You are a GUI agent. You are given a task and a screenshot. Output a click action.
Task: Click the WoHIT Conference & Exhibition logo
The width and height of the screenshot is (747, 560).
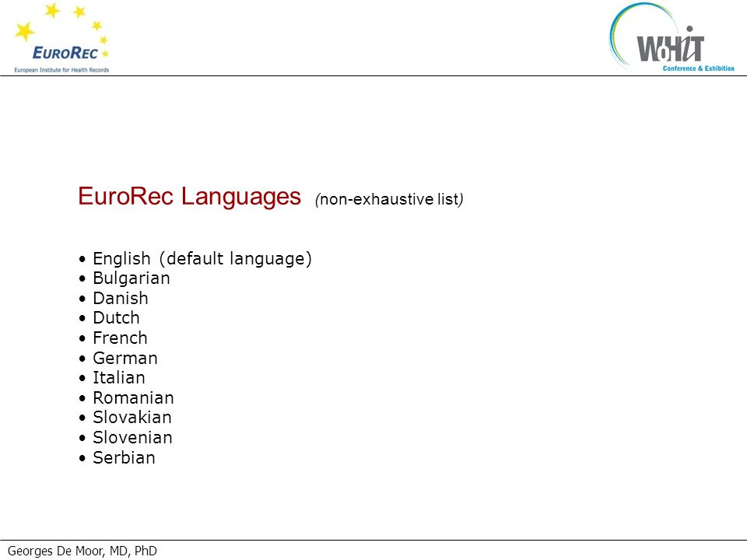(672, 37)
